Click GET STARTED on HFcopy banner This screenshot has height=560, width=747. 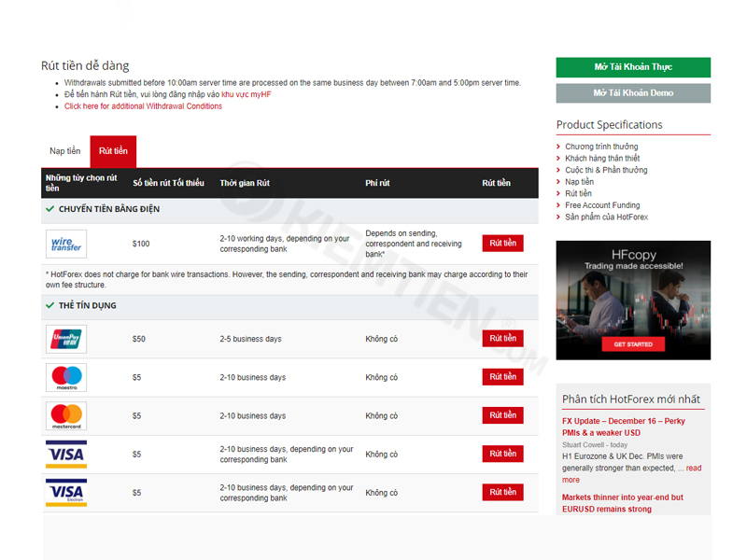coord(633,344)
